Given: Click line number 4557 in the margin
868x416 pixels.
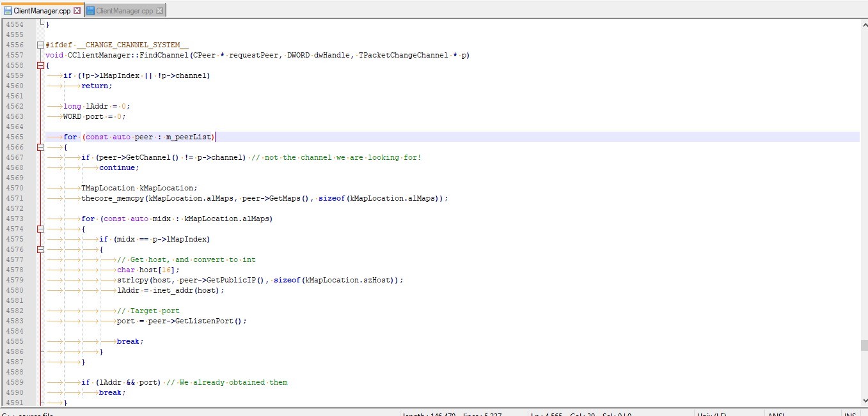Looking at the screenshot, I should coord(15,55).
